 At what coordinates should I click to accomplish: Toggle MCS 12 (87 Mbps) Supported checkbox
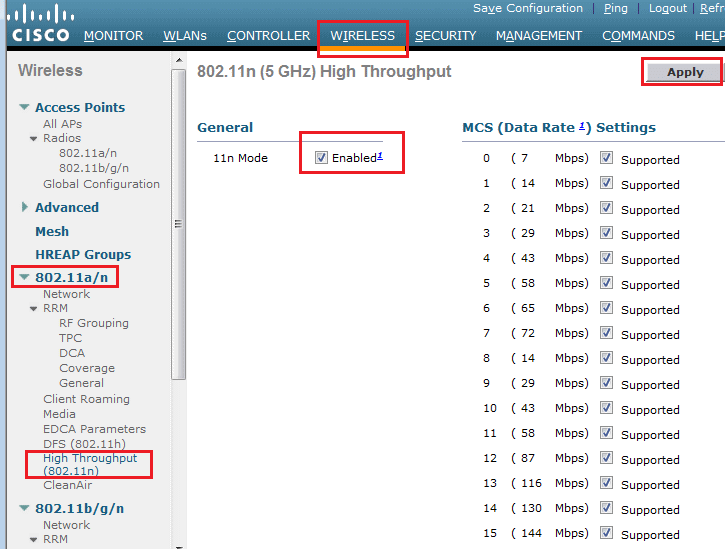point(606,458)
